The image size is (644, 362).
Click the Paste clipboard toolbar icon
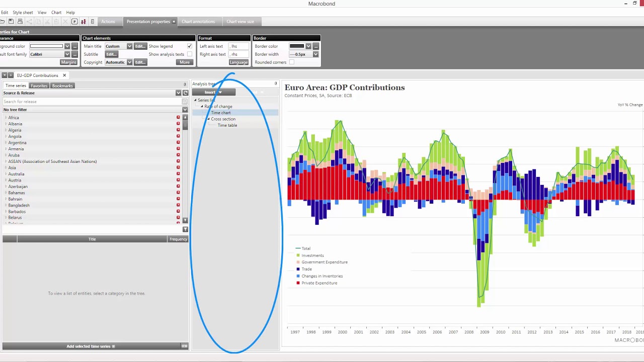[56, 21]
